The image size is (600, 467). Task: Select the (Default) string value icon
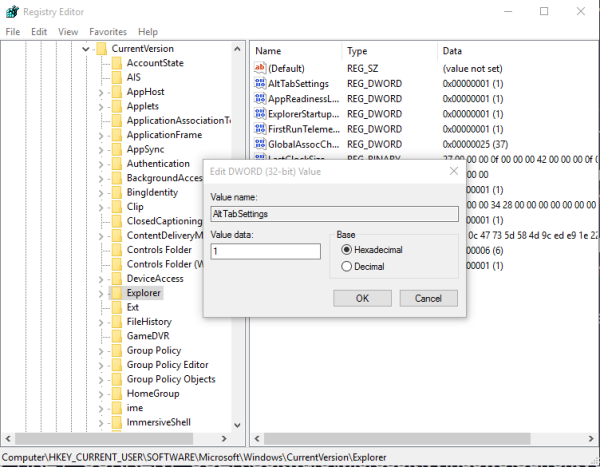260,68
